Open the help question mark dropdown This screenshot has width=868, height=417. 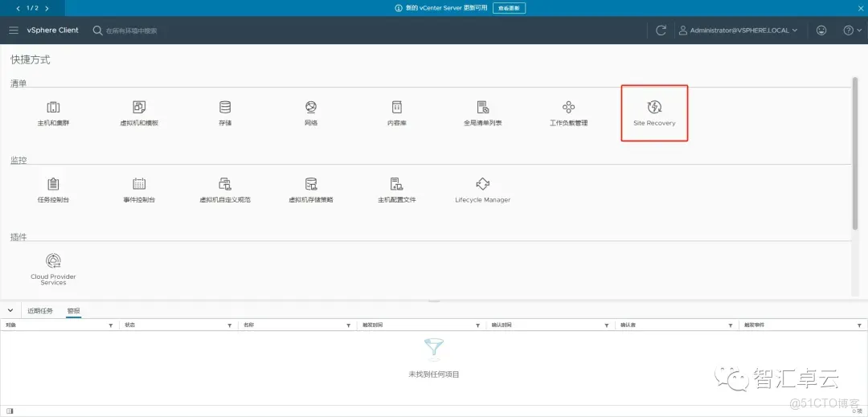point(853,31)
